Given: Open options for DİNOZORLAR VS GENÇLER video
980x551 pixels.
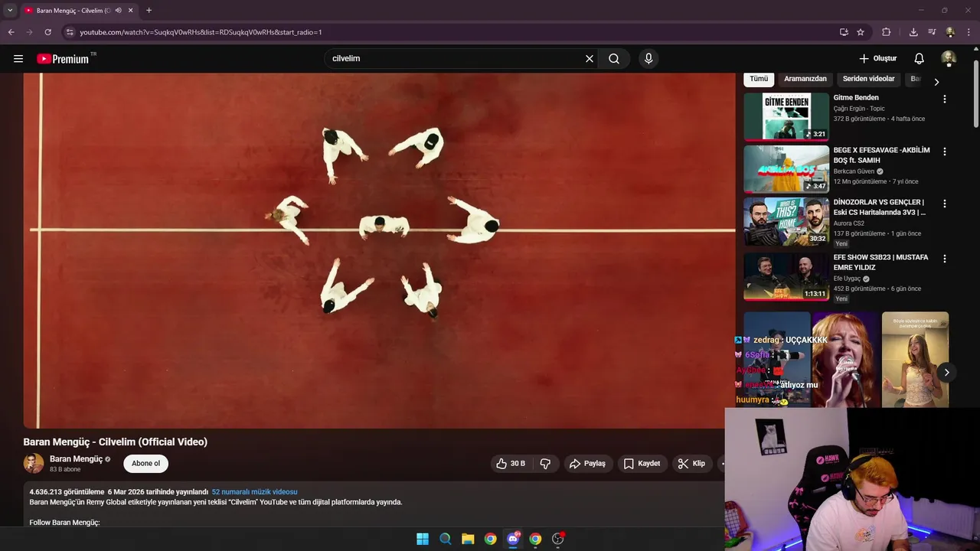Looking at the screenshot, I should click(944, 204).
